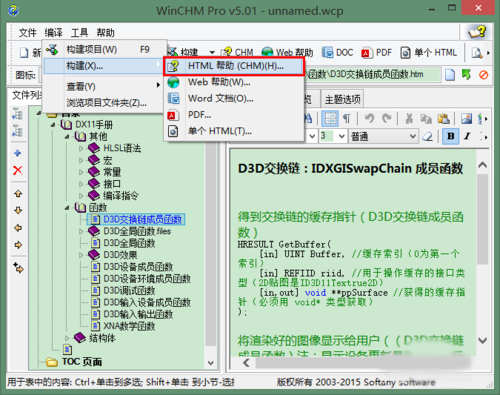Collapse the 函数 tree node
Viewport: 500px width, 395px height.
coord(67,208)
